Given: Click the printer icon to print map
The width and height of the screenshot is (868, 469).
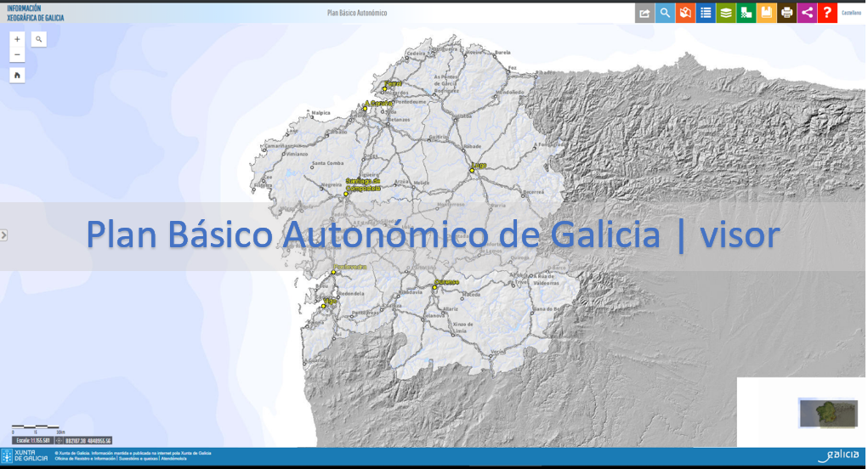Looking at the screenshot, I should (786, 13).
